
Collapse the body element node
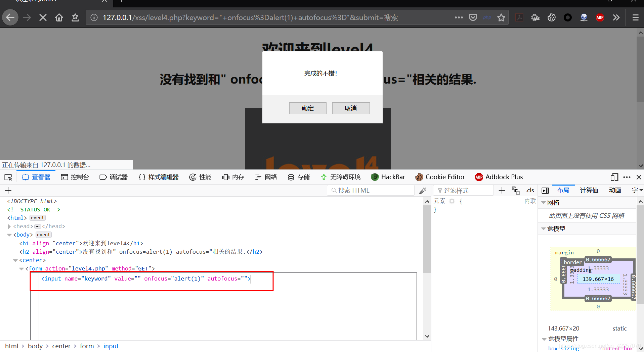pyautogui.click(x=9, y=235)
